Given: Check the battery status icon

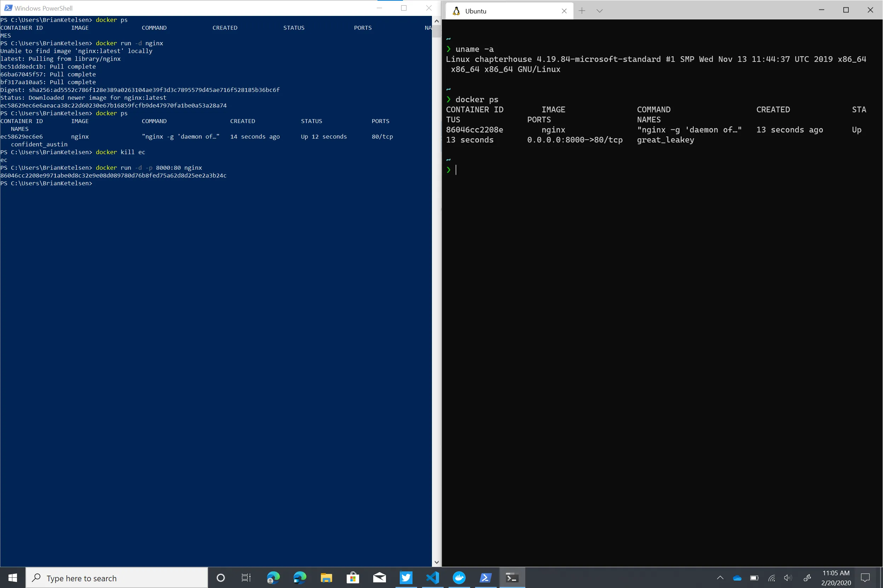Looking at the screenshot, I should [x=754, y=578].
